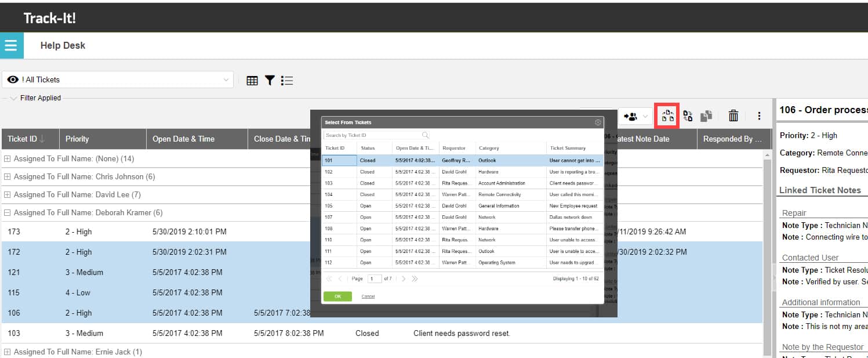The width and height of the screenshot is (868, 358).
Task: Toggle the eye icon beside All Tickets
Action: 13,79
